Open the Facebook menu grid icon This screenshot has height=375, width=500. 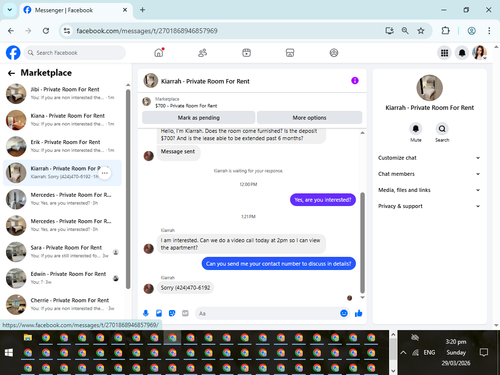pyautogui.click(x=444, y=53)
